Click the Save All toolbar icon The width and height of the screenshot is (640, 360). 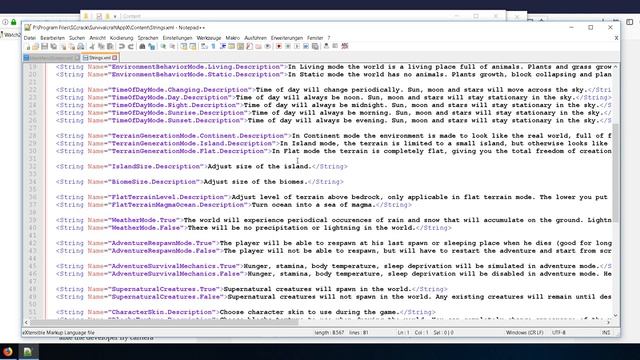54,46
